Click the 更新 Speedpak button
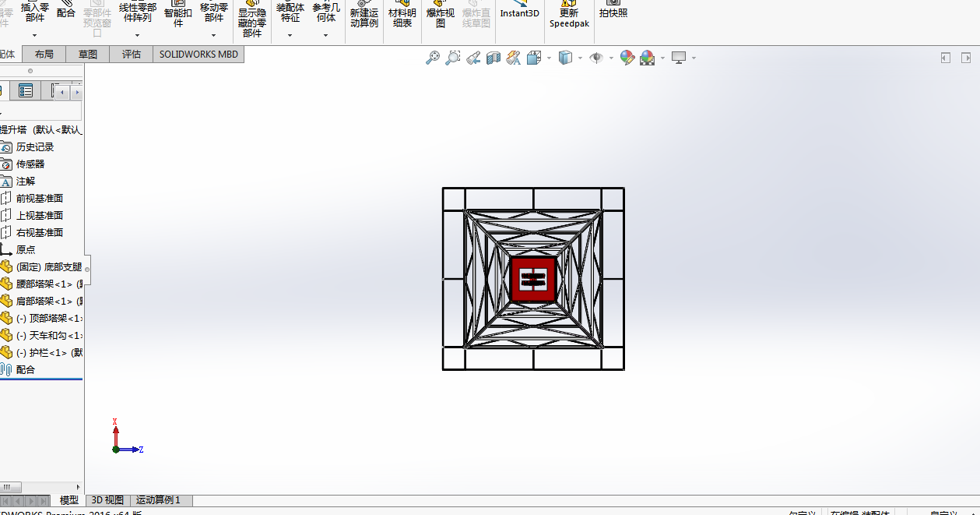This screenshot has width=980, height=515. click(x=569, y=13)
